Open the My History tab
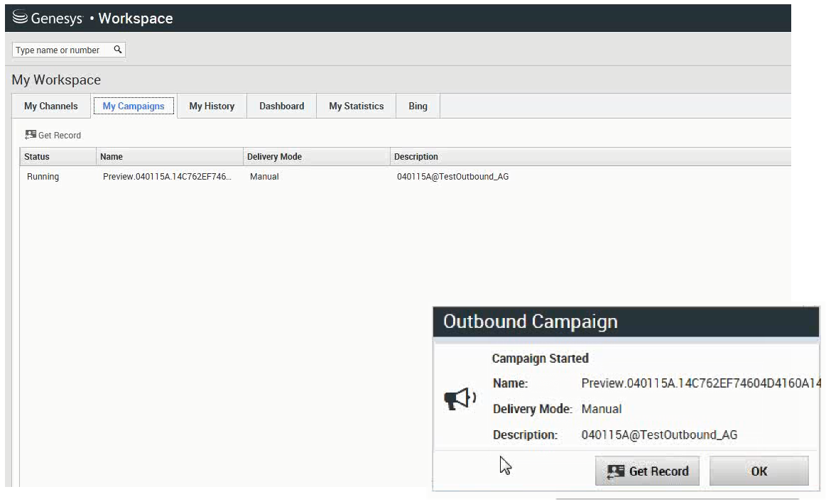 (x=212, y=106)
